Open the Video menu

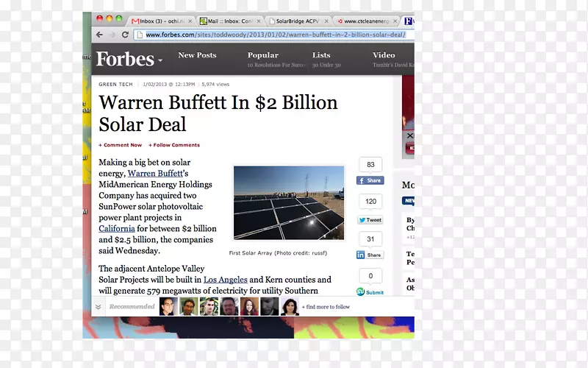tap(384, 54)
